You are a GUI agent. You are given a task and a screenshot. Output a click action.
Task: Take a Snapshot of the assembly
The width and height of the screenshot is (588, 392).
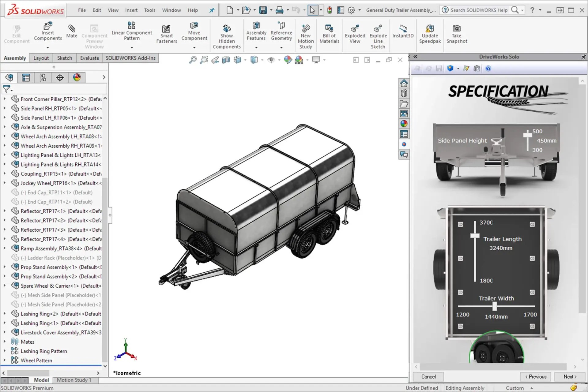click(456, 32)
